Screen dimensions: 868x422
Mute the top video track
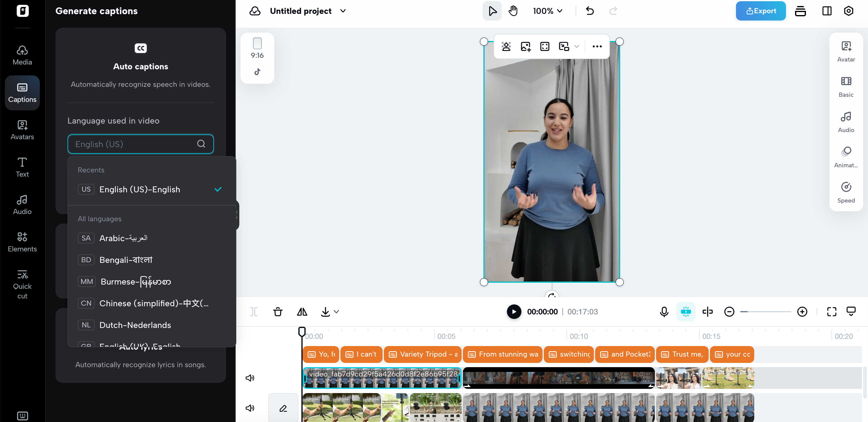[x=250, y=378]
